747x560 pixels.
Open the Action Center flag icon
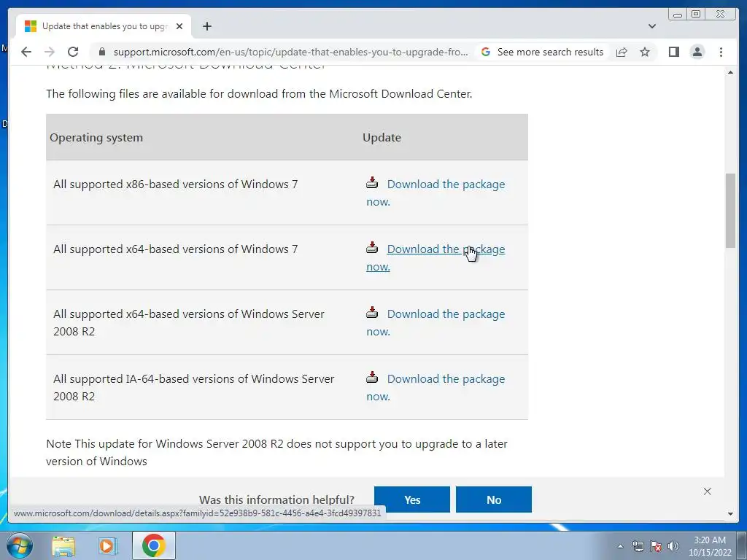click(x=656, y=546)
